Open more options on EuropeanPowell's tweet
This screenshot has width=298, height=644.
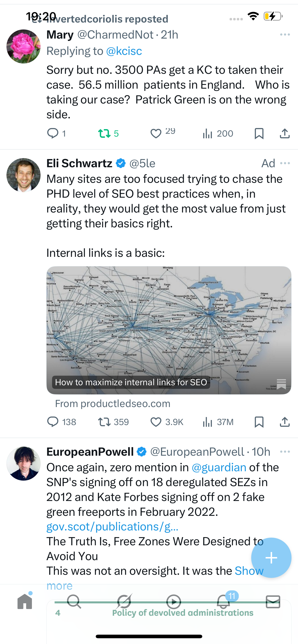pyautogui.click(x=285, y=452)
